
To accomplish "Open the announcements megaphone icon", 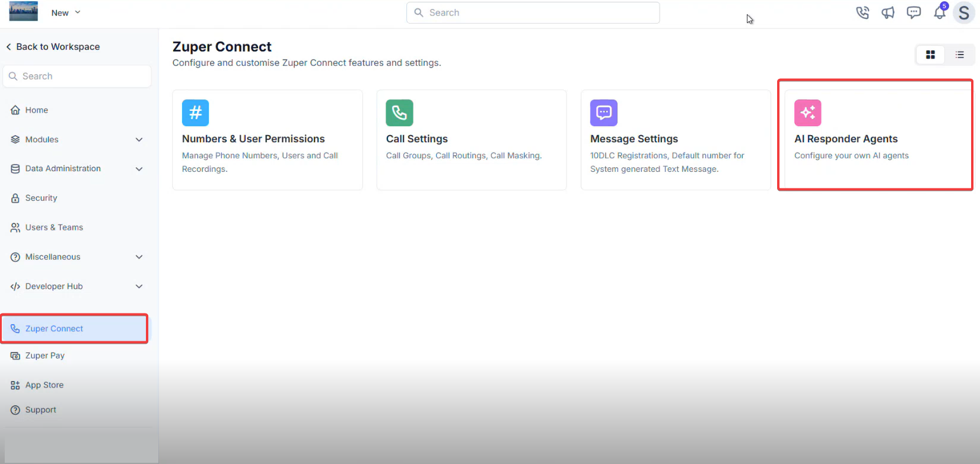I will 888,12.
